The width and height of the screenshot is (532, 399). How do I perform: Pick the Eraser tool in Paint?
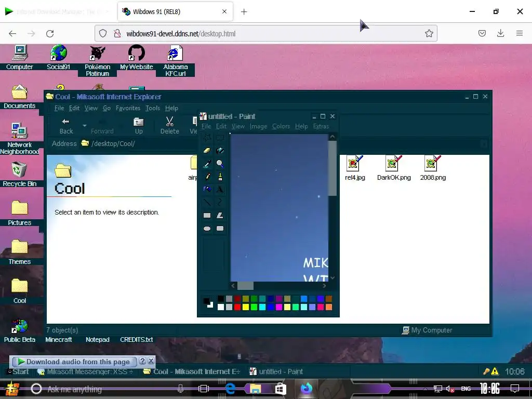point(207,151)
